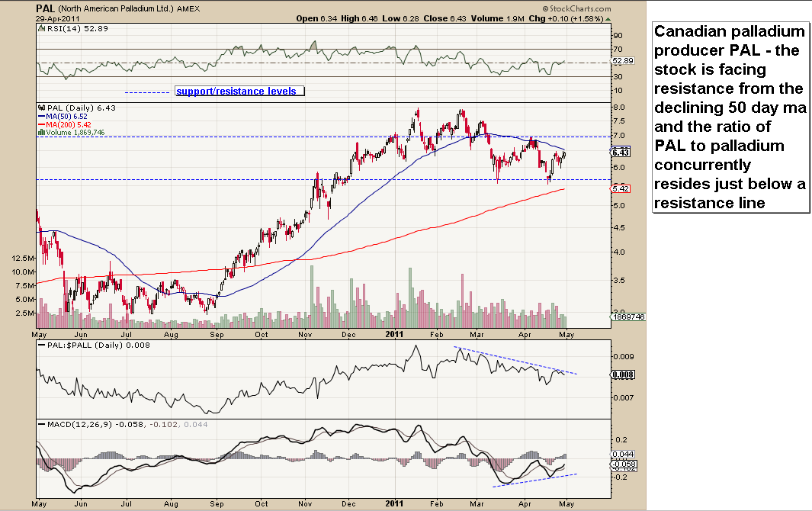Image resolution: width=812 pixels, height=511 pixels.
Task: Click the 8.0 price axis label
Action: [x=619, y=108]
